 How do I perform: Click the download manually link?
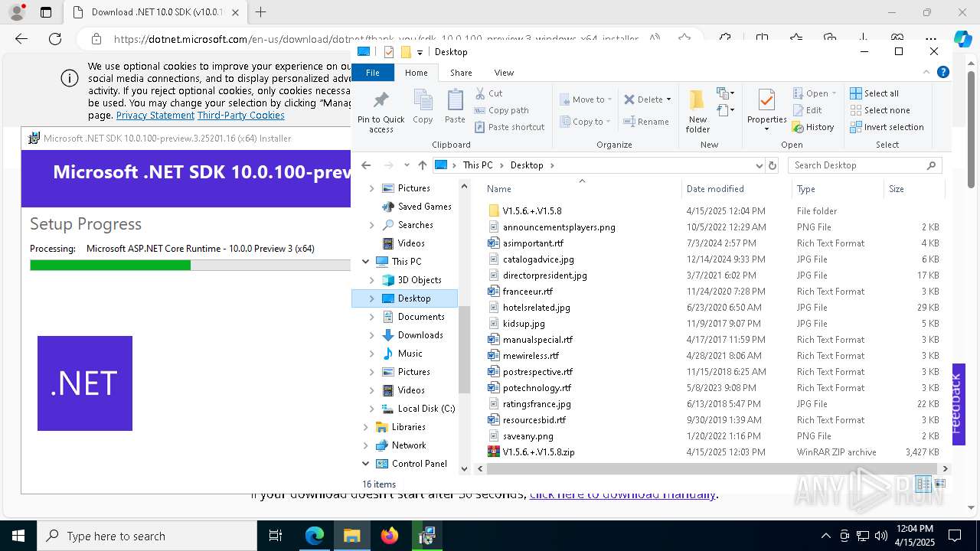(x=622, y=494)
